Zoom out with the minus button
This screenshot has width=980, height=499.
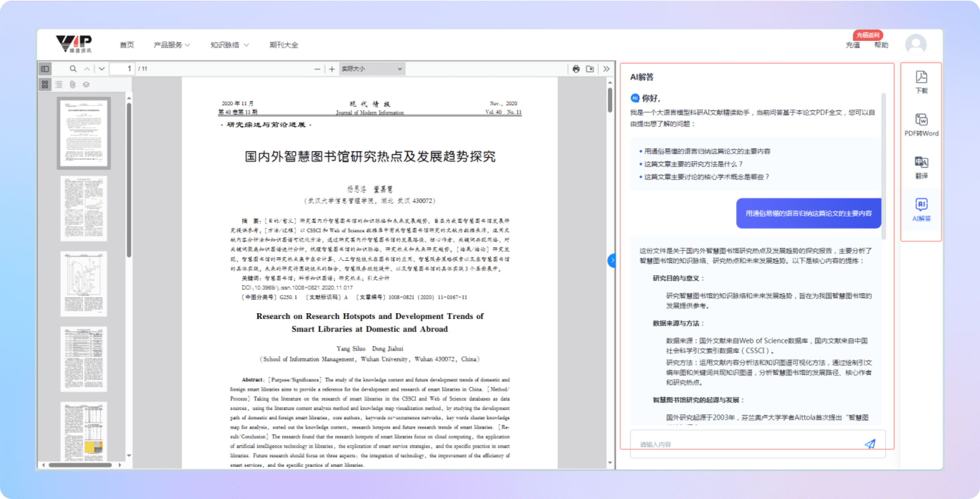(317, 69)
